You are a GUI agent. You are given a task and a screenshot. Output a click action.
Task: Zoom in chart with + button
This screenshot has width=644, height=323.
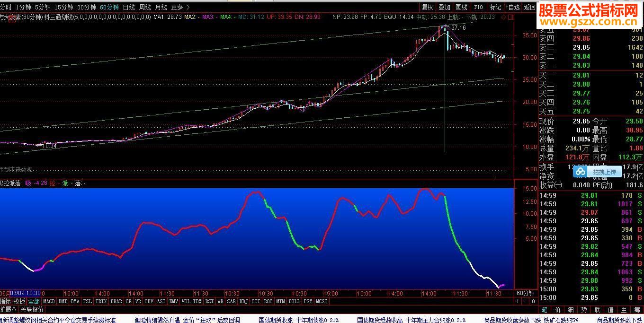tap(518, 301)
